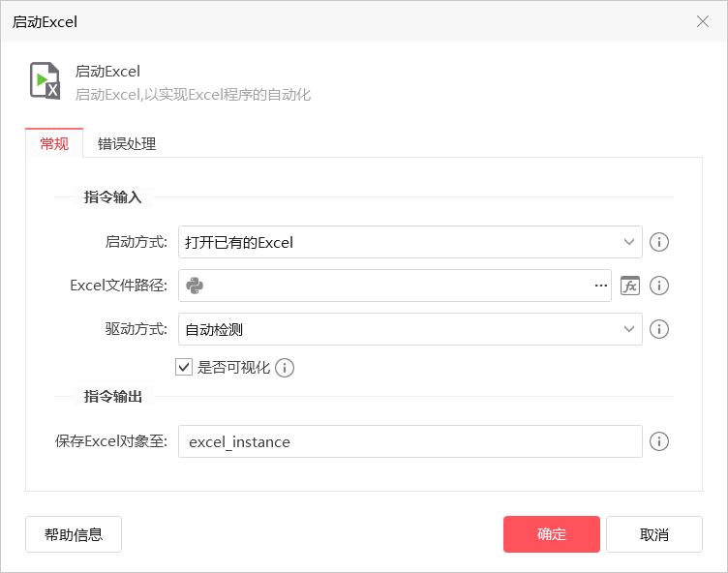Click the Excel文件路径 input field
The image size is (728, 573).
[395, 286]
